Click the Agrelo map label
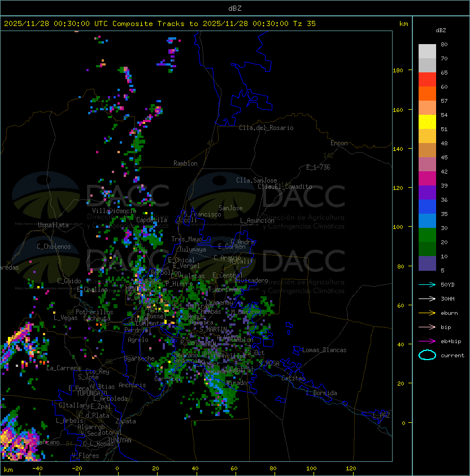This screenshot has width=470, height=476. (138, 340)
